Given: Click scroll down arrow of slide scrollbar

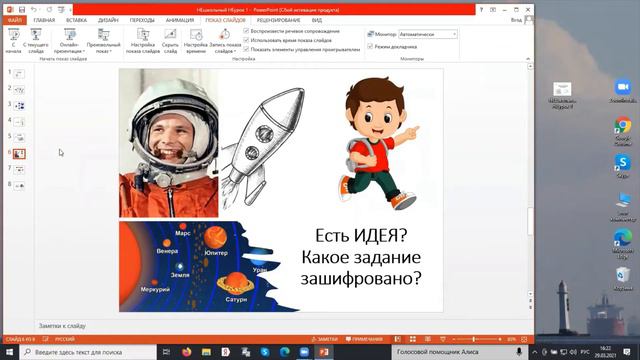Looking at the screenshot, I should (530, 294).
